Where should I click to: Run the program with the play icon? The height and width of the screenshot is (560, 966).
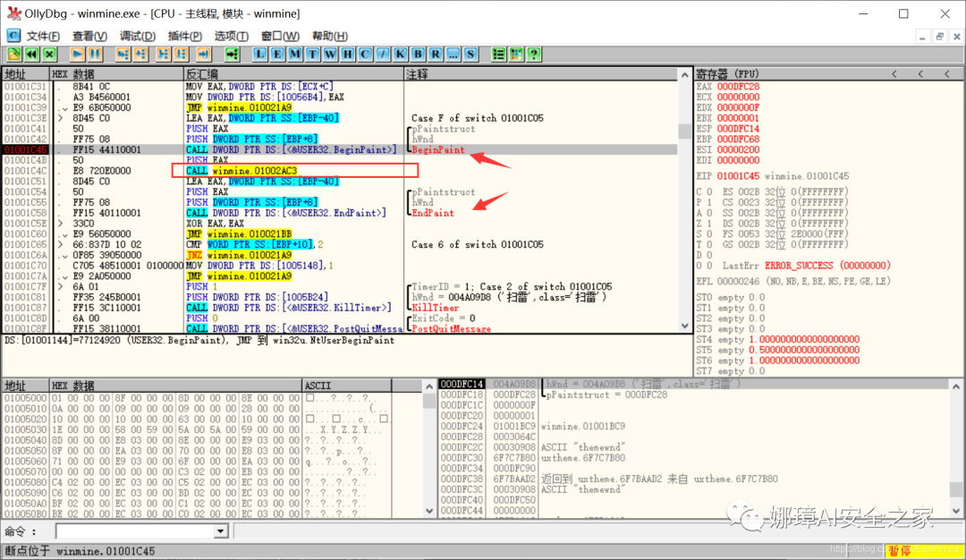[x=77, y=55]
